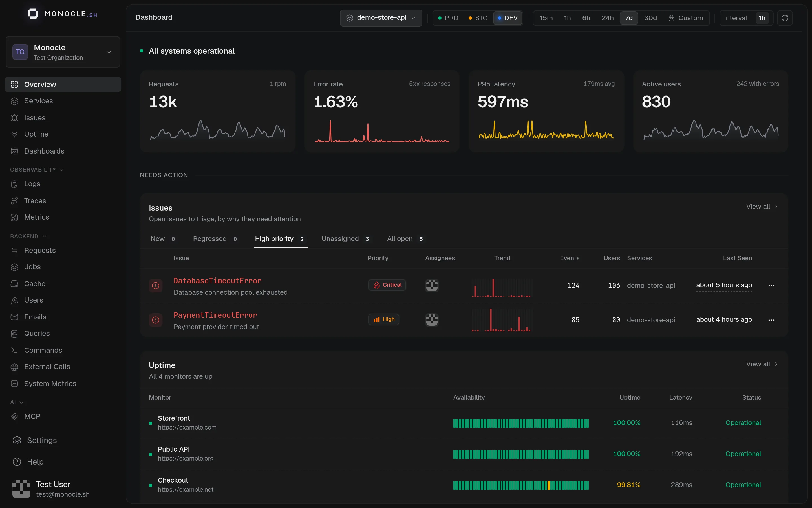Click the Error rate sparkline chart

(382, 131)
